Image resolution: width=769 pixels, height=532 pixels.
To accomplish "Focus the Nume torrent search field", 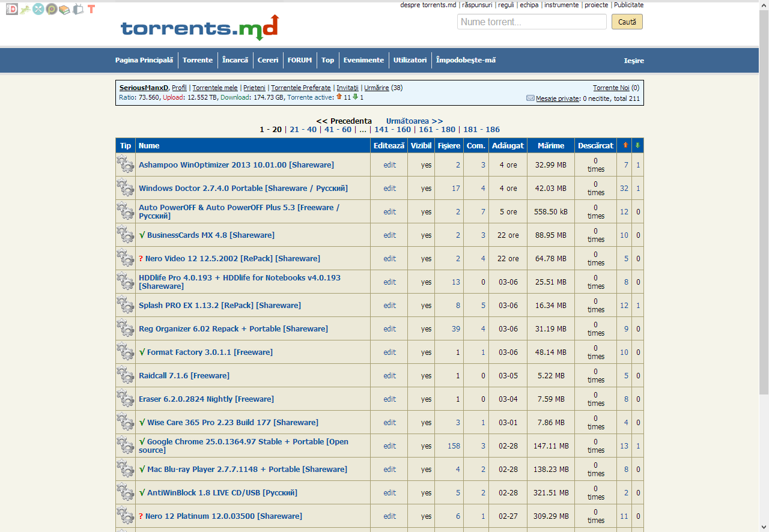I will (532, 22).
